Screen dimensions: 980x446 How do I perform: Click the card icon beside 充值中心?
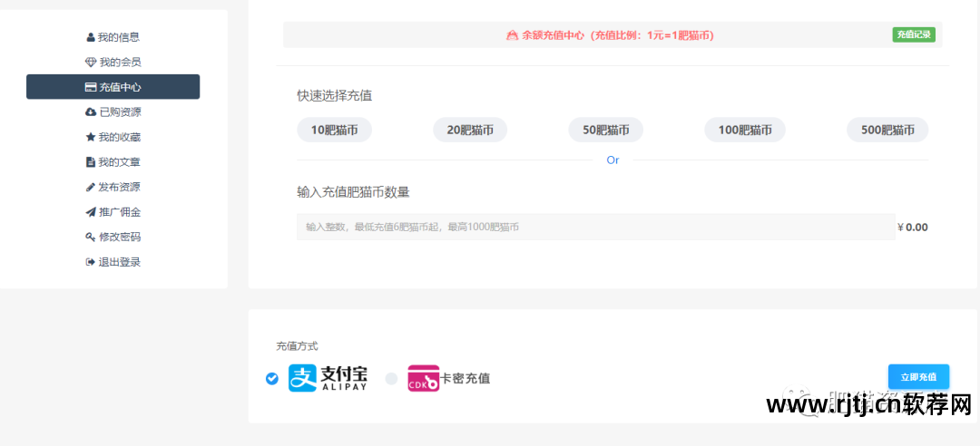(x=90, y=87)
